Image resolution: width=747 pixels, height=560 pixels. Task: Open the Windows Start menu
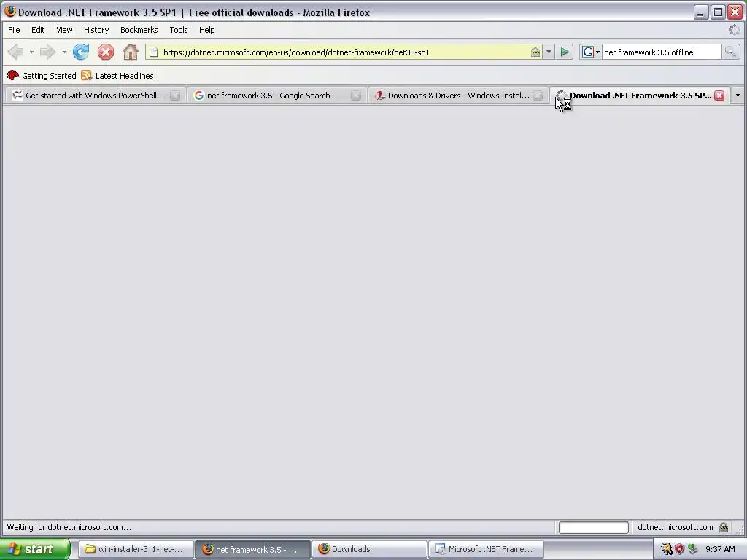[35, 549]
